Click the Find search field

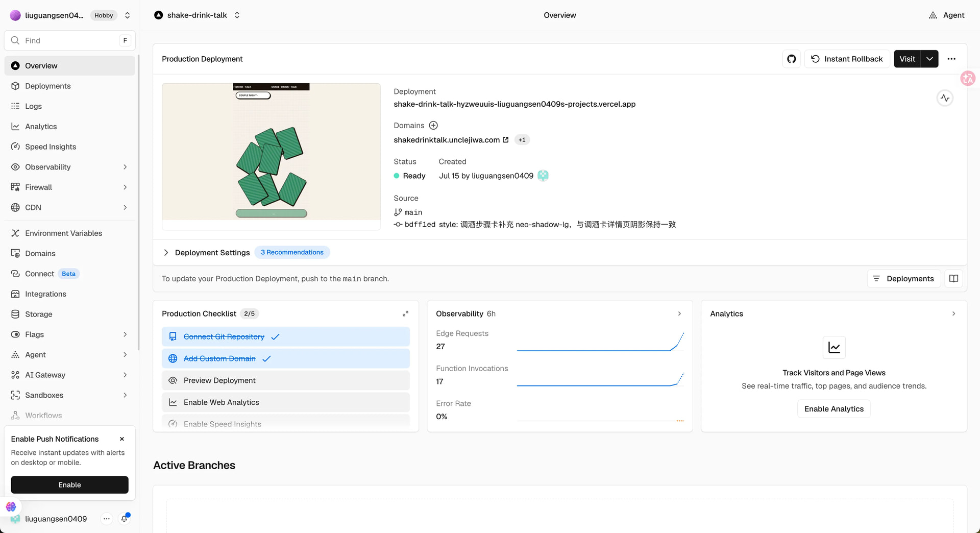tap(69, 40)
